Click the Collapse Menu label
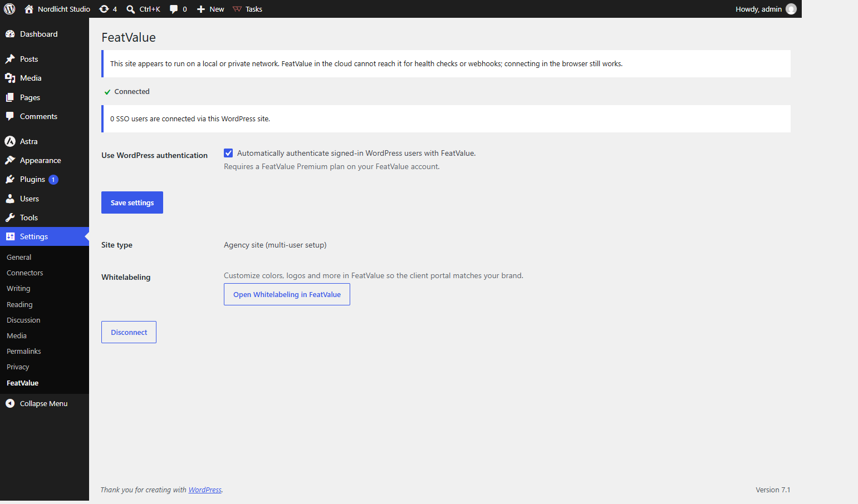 pyautogui.click(x=43, y=403)
